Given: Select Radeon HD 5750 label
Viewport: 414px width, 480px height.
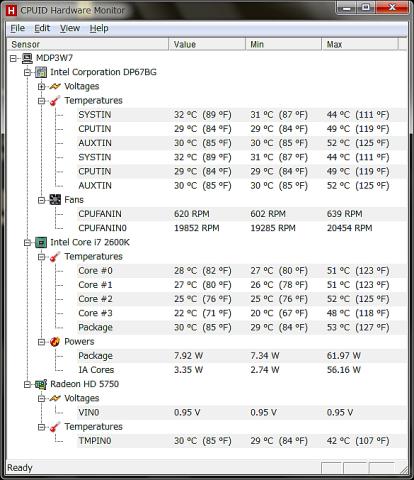Looking at the screenshot, I should pos(85,384).
